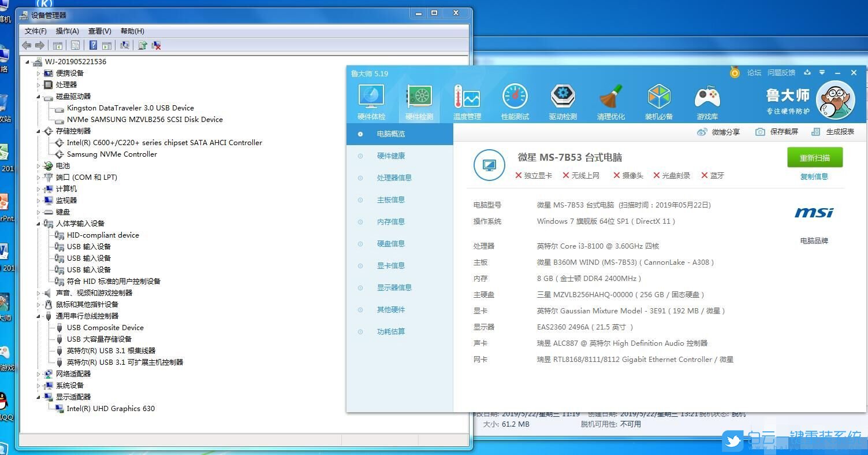
Task: Switch to the 主板信息 section
Action: click(390, 199)
